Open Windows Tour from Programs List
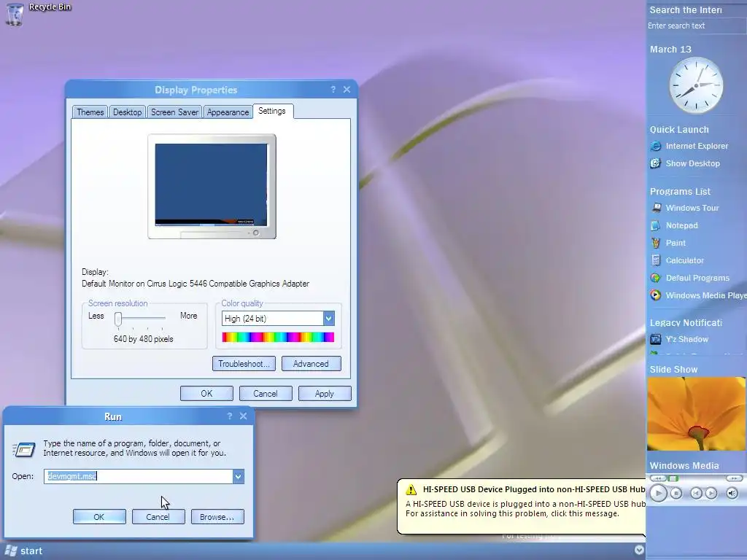747x560 pixels. pyautogui.click(x=684, y=208)
